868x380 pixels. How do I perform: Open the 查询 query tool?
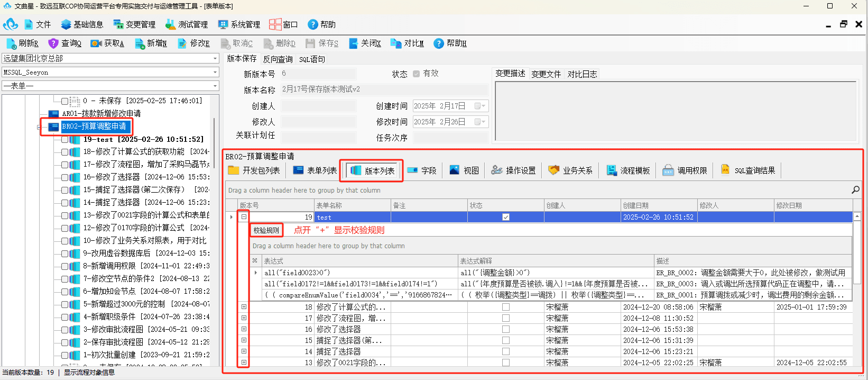53,43
